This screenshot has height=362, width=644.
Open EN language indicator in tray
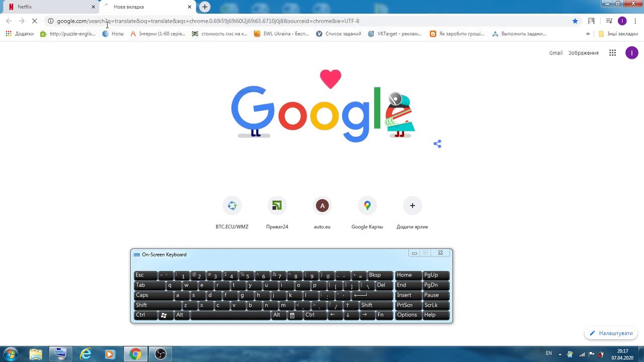click(549, 353)
